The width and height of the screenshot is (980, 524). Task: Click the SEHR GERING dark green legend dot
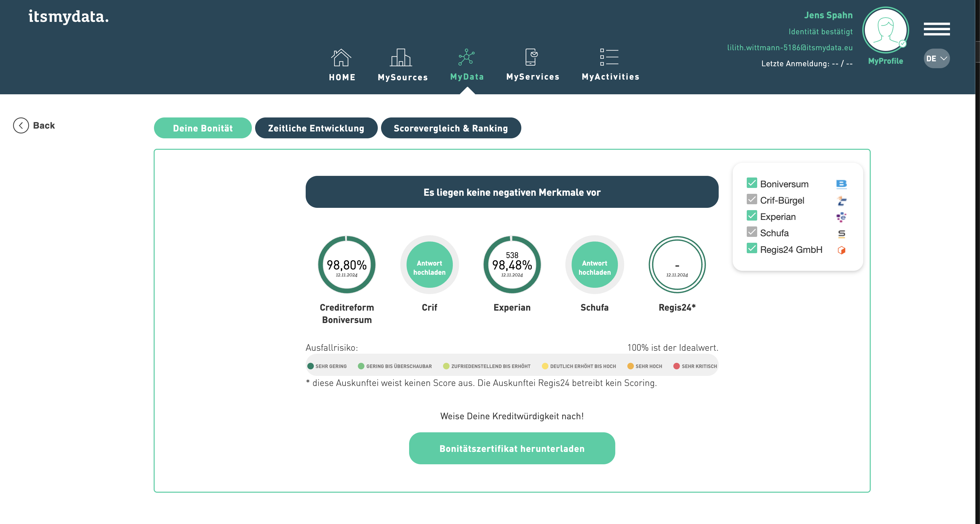click(x=311, y=366)
